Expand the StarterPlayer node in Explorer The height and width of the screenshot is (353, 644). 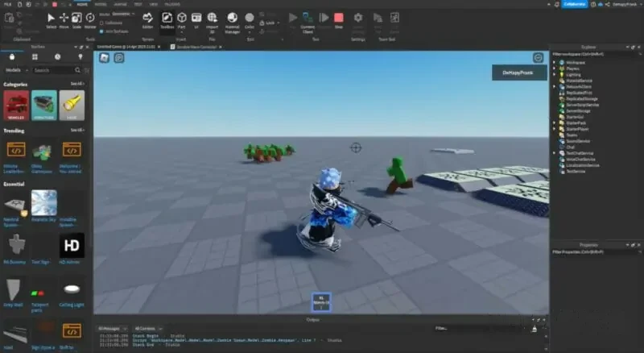[555, 129]
